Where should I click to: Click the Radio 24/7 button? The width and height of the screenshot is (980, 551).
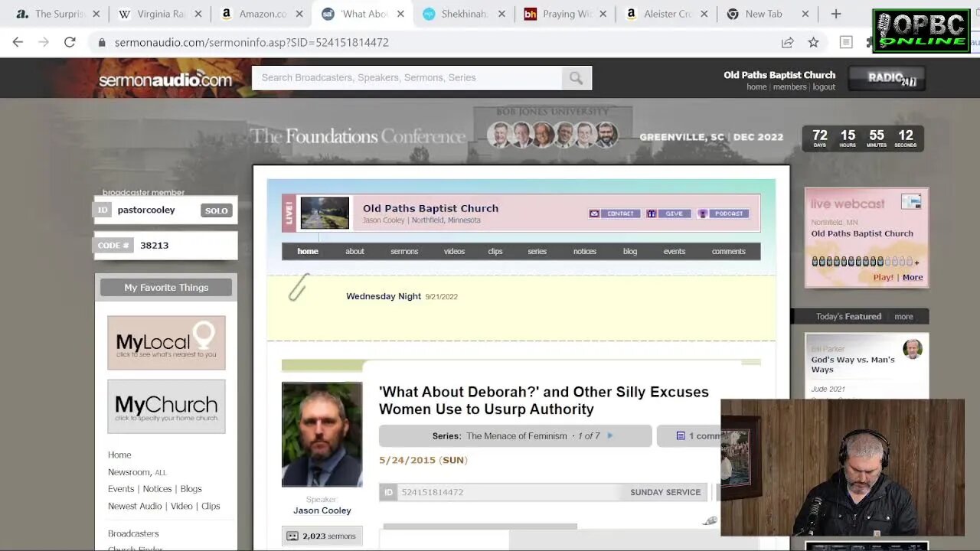coord(887,78)
